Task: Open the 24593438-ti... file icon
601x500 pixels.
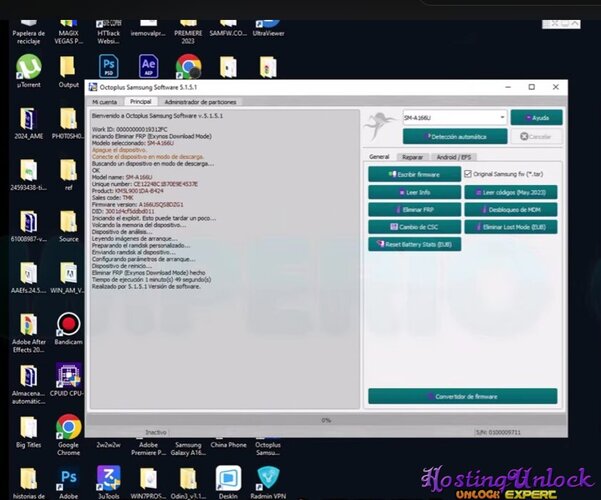Action: click(x=29, y=175)
